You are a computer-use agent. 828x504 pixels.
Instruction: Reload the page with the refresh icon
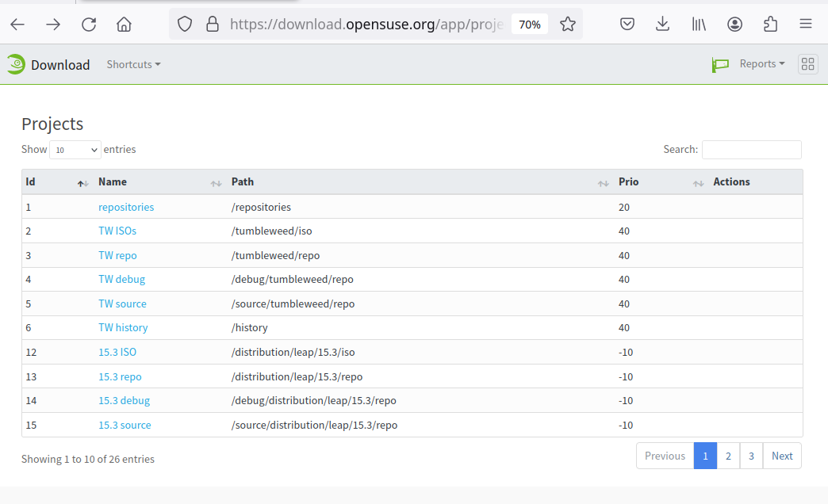point(89,25)
